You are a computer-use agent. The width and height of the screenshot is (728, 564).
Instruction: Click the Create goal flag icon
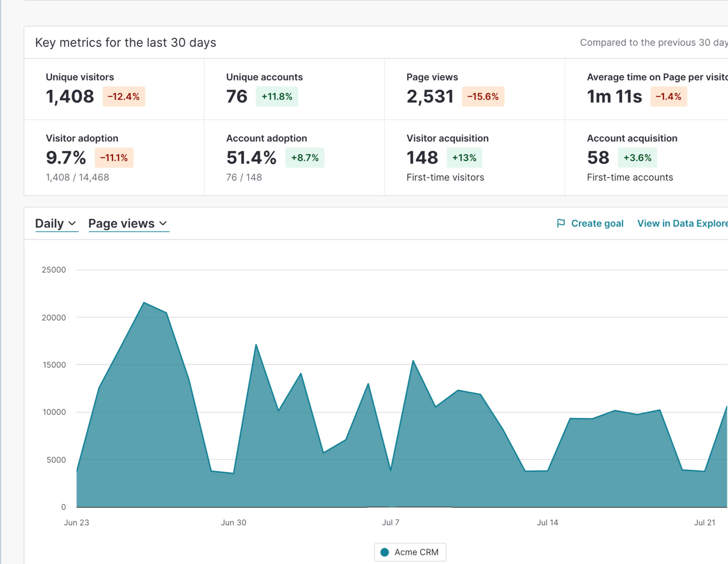(561, 223)
